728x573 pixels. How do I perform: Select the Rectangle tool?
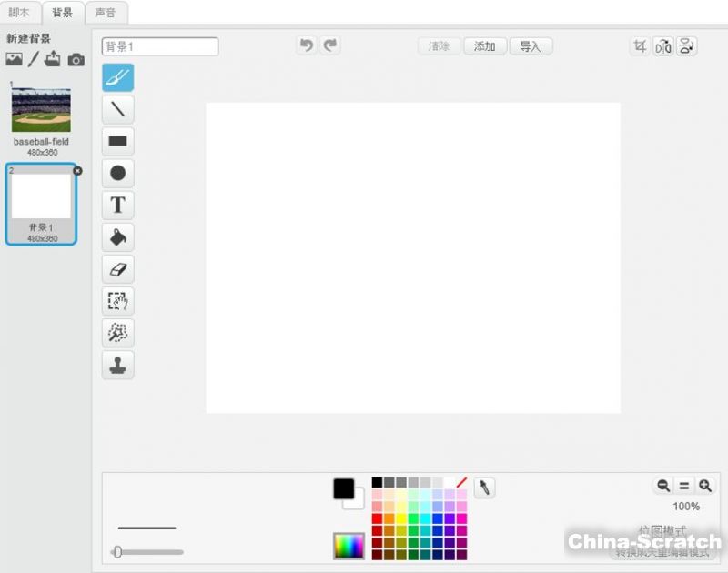(x=117, y=142)
